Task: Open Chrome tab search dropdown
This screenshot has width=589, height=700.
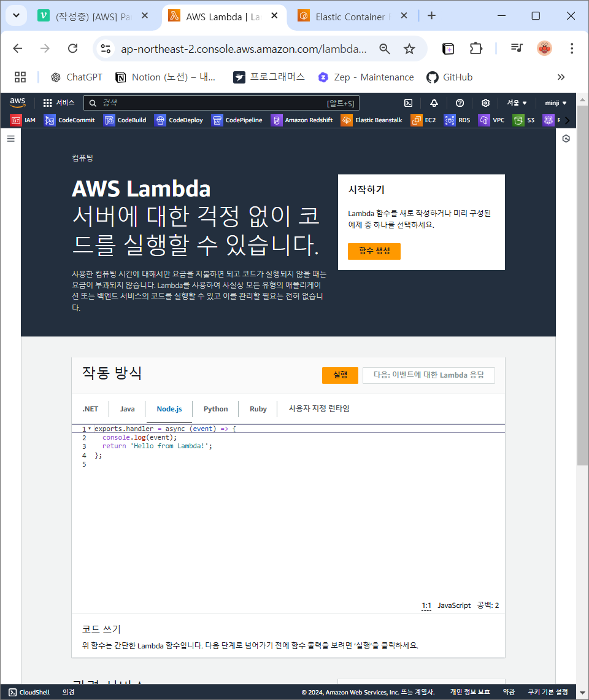Action: point(16,15)
